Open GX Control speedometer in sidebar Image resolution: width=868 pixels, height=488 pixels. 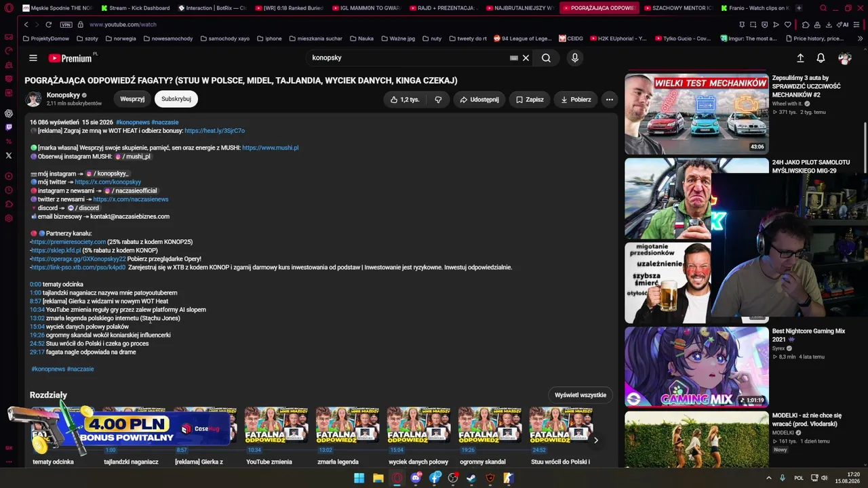[8, 51]
